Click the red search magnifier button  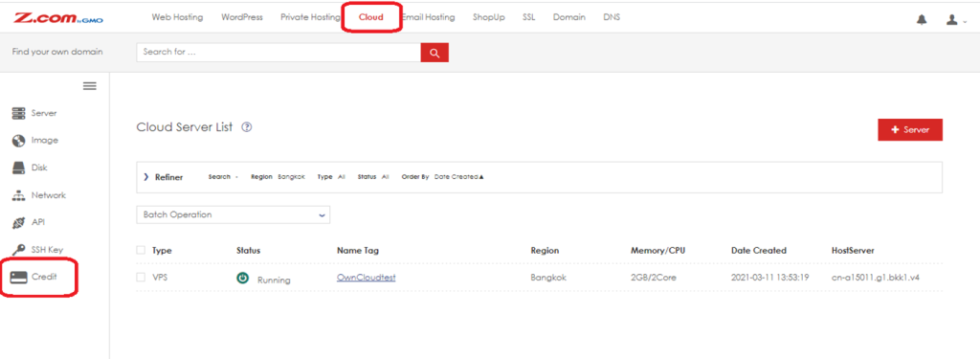click(435, 53)
